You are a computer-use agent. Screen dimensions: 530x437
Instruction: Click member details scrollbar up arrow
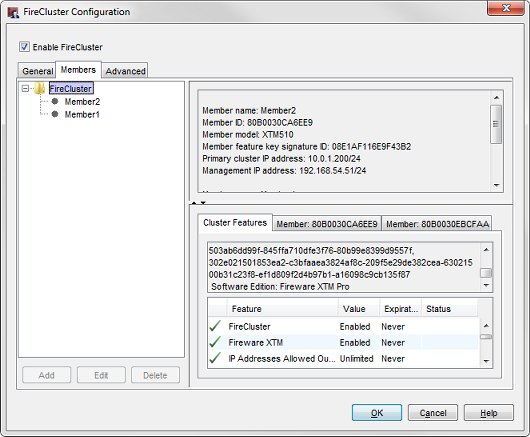496,98
